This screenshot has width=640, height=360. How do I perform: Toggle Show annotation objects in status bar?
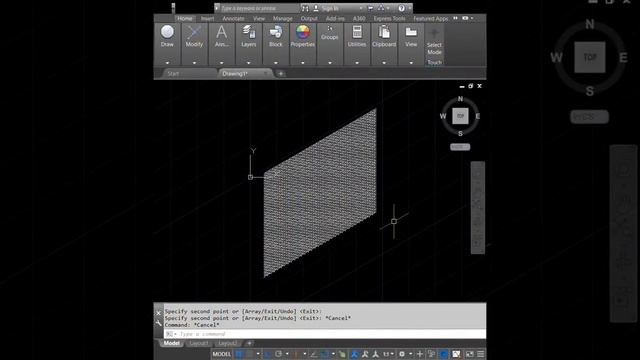[x=355, y=354]
